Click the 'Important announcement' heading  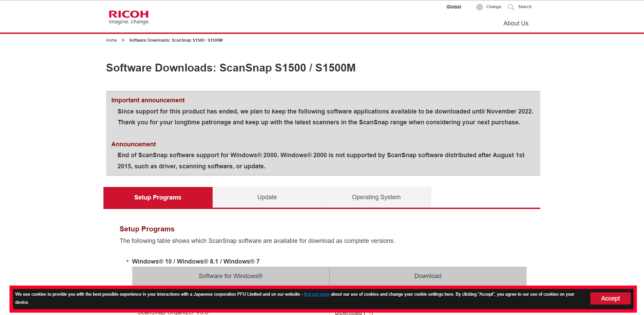click(148, 100)
